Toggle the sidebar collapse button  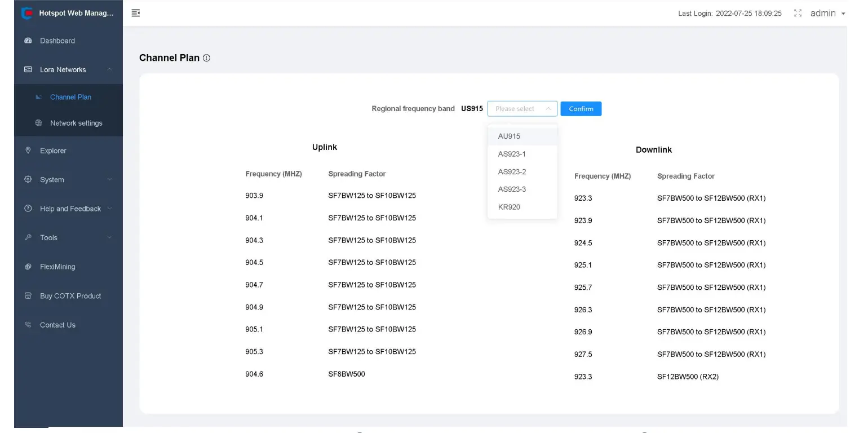click(135, 13)
